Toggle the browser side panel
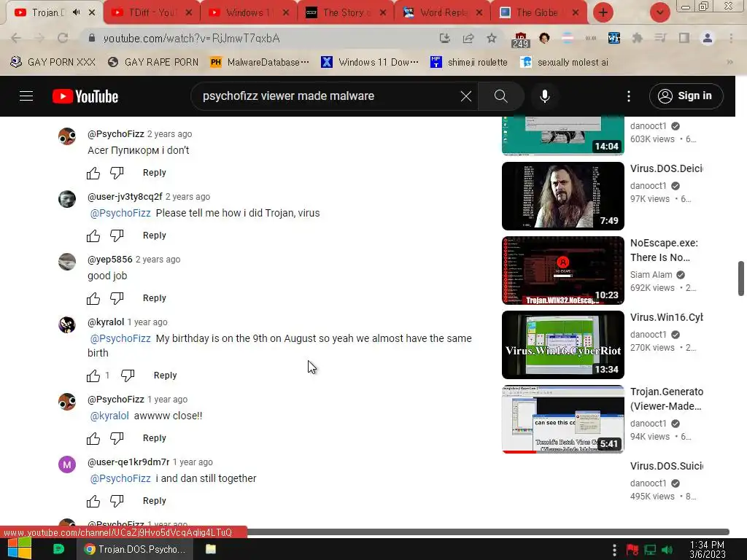 684,38
